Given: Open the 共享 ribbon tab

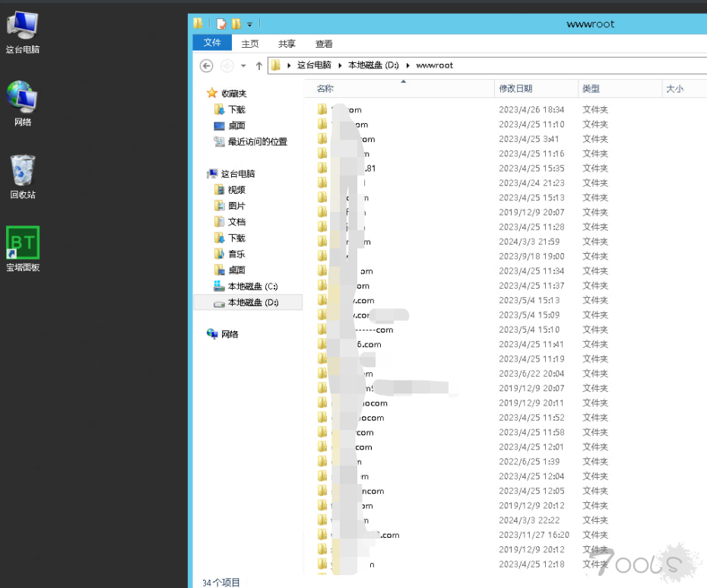Looking at the screenshot, I should [x=287, y=44].
